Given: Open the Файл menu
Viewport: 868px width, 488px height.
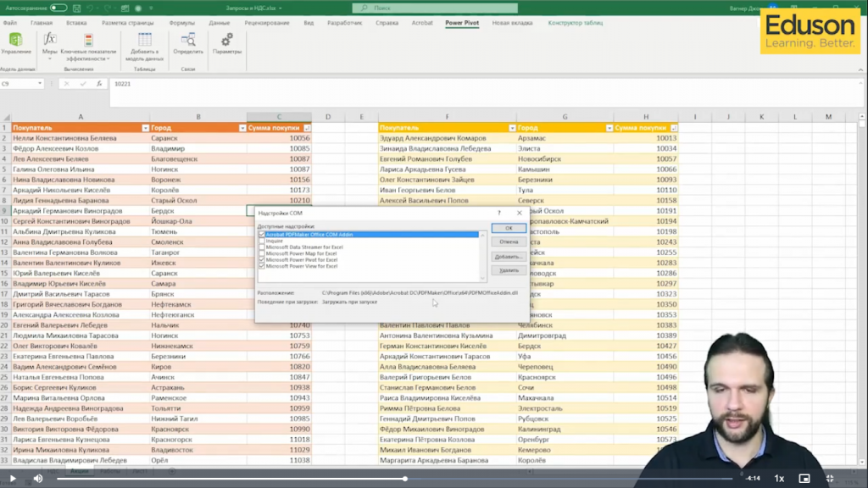Looking at the screenshot, I should (10, 23).
